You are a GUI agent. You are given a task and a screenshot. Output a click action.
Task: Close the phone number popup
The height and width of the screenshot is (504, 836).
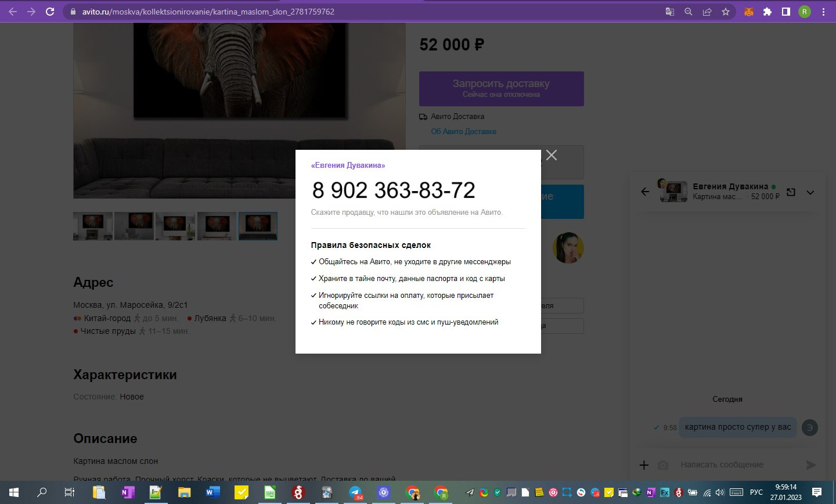pyautogui.click(x=552, y=155)
